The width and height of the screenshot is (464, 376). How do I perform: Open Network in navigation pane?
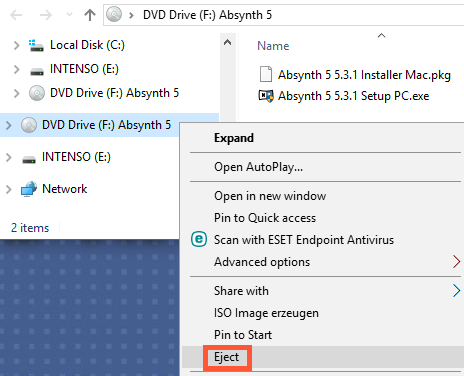(64, 189)
